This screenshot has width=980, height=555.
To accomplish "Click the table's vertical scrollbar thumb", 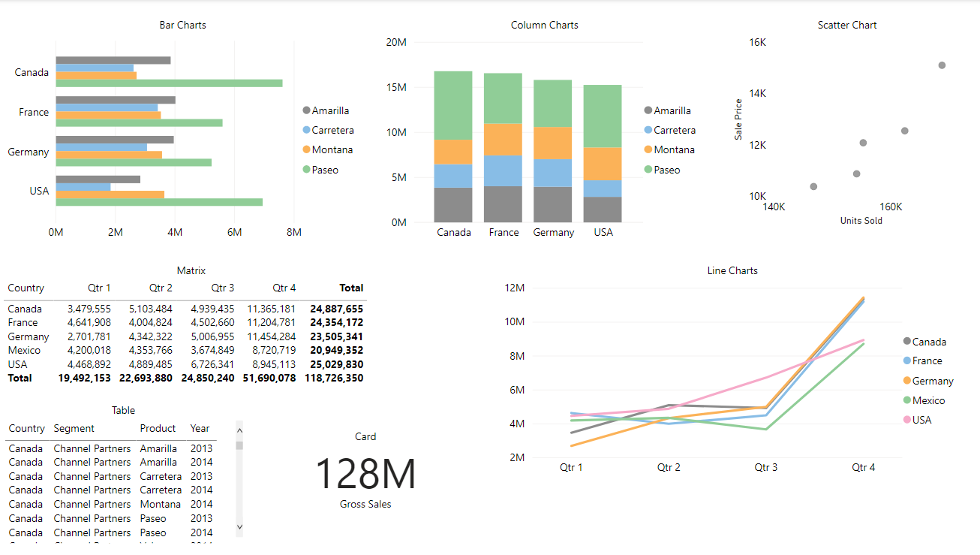I will coord(239,445).
